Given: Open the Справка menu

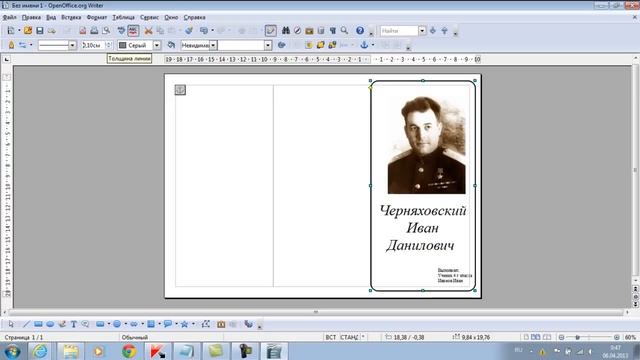Looking at the screenshot, I should coord(194,17).
